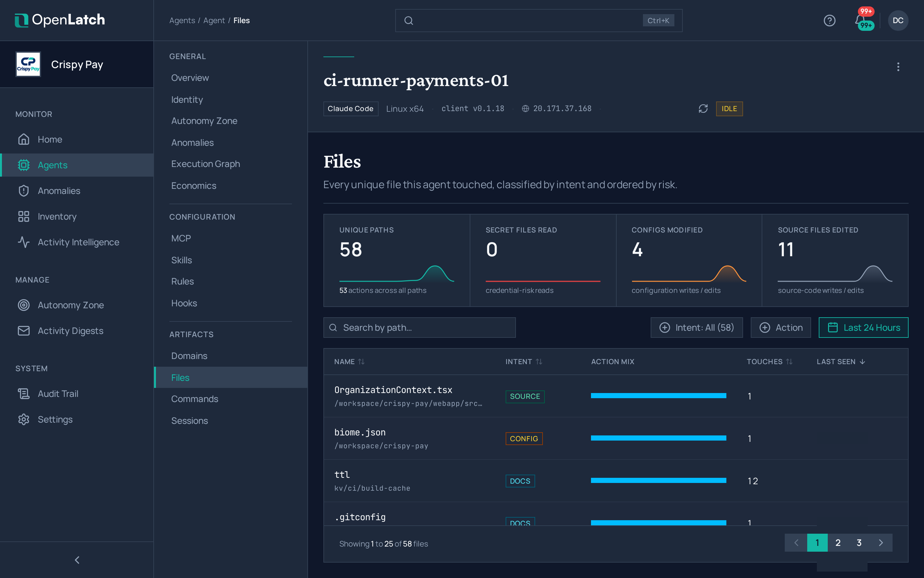Click the refresh agent status icon
Image resolution: width=924 pixels, height=578 pixels.
pos(703,109)
